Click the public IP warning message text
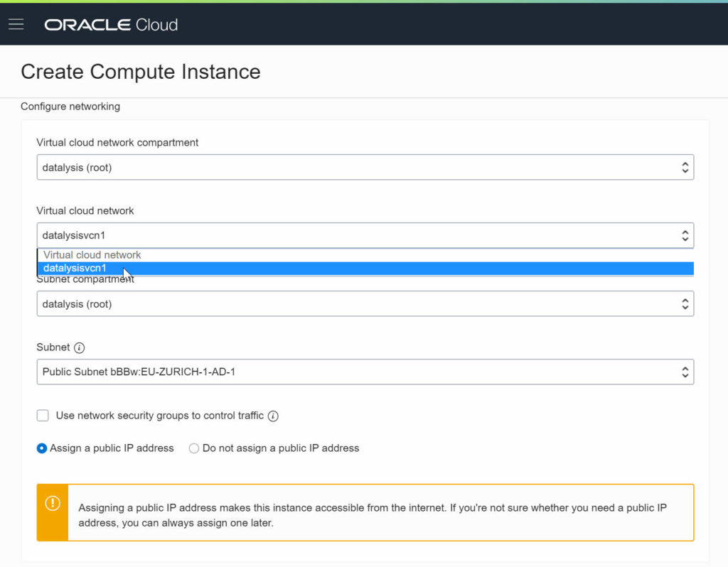 pos(373,515)
